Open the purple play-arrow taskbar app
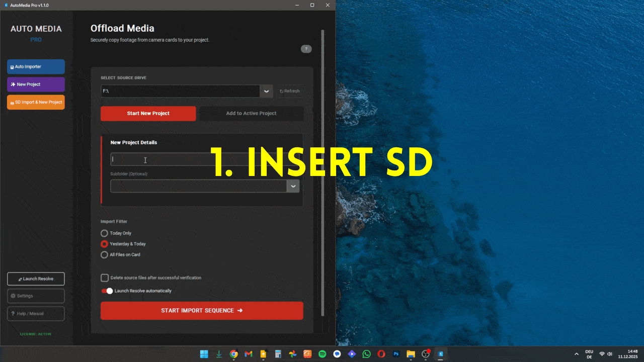This screenshot has height=362, width=644. click(352, 354)
